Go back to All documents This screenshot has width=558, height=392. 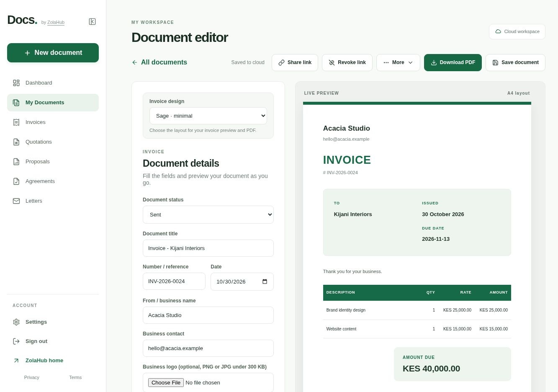[x=159, y=62]
